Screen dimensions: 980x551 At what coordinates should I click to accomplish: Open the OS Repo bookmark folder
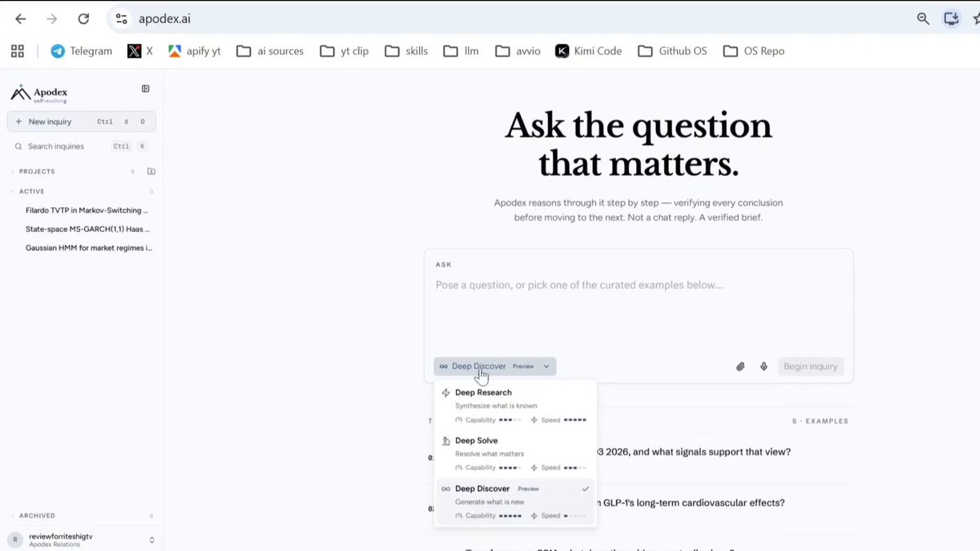tap(754, 51)
